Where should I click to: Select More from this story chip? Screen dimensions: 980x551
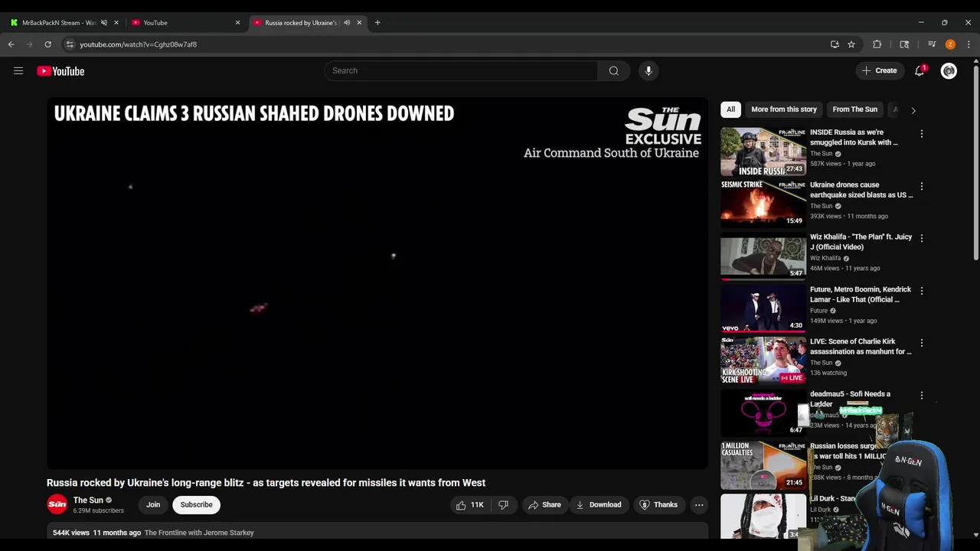tap(784, 109)
